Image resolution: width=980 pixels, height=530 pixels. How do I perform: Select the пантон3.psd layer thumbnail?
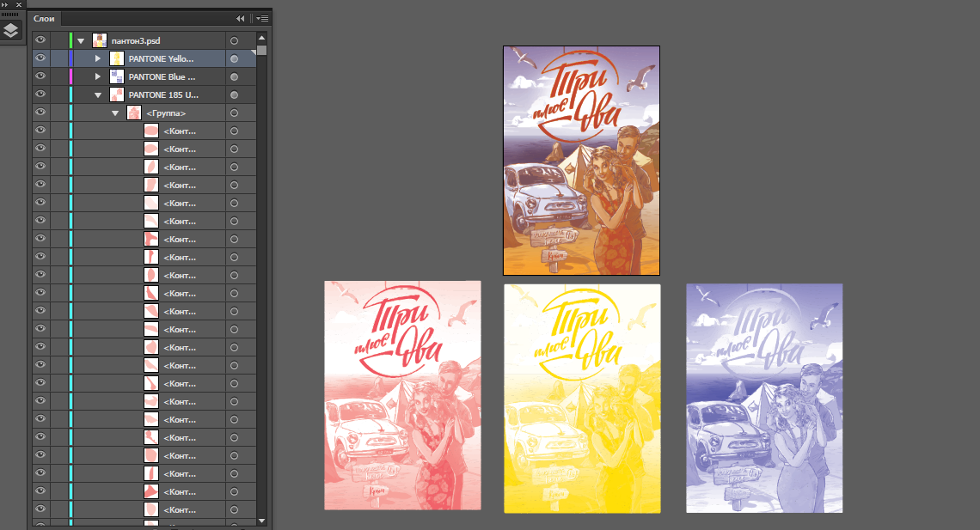pos(100,40)
